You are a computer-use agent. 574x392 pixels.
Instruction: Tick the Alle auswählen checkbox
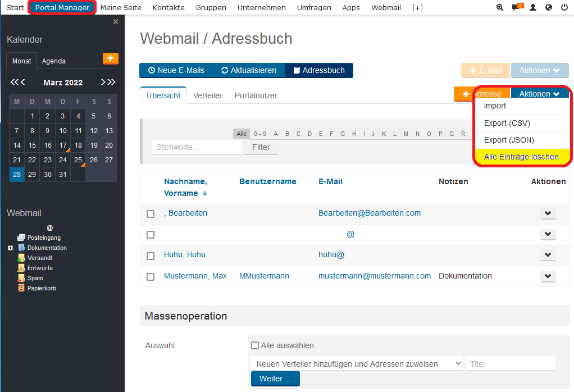click(255, 345)
